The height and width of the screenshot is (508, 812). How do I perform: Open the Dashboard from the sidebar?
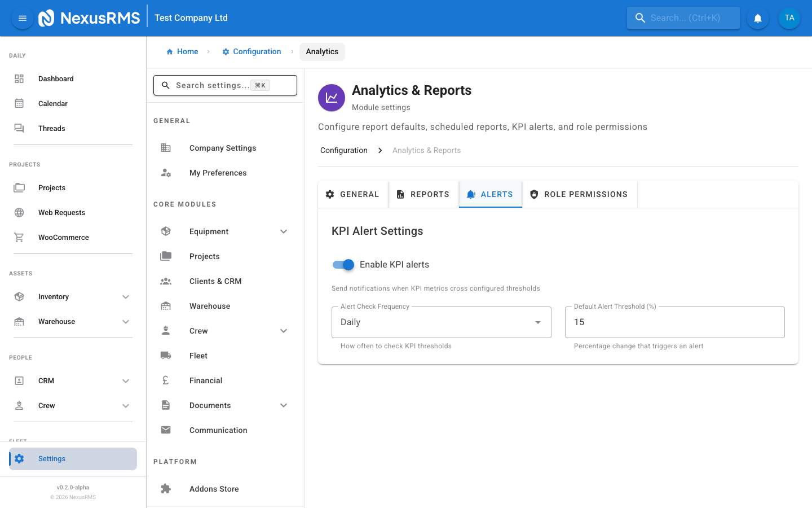pyautogui.click(x=56, y=78)
